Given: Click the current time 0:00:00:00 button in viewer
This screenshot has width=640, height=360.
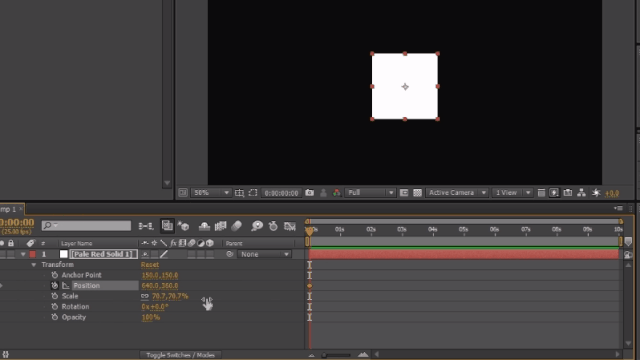Looking at the screenshot, I should [281, 193].
